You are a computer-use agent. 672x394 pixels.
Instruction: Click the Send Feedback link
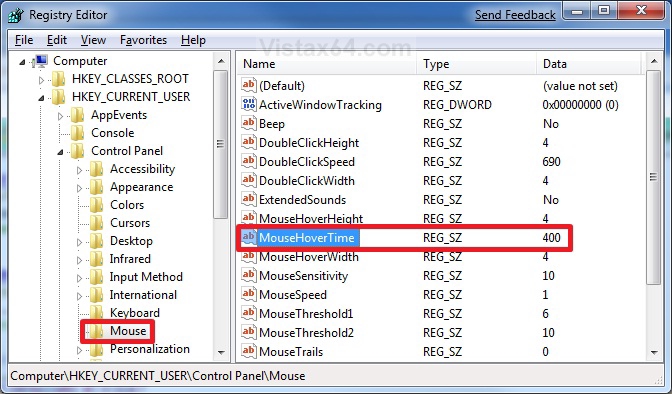click(515, 15)
